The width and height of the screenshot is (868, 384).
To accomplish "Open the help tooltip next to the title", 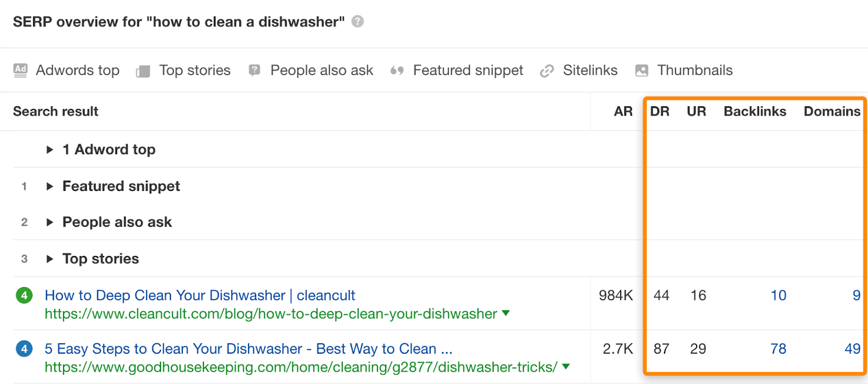I will click(x=357, y=22).
